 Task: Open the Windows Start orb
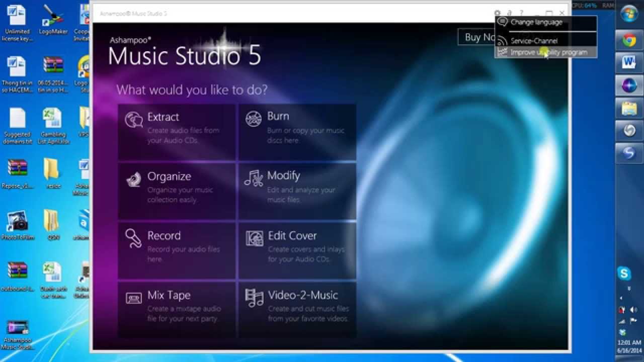click(x=629, y=14)
